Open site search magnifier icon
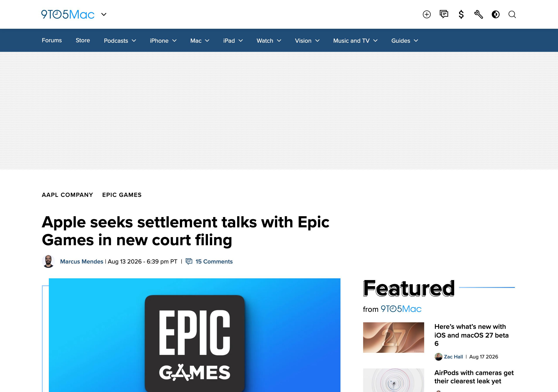The image size is (558, 392). 512,15
